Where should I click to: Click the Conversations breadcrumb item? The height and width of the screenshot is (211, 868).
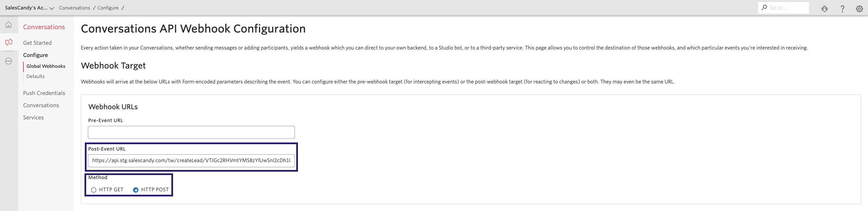coord(74,7)
